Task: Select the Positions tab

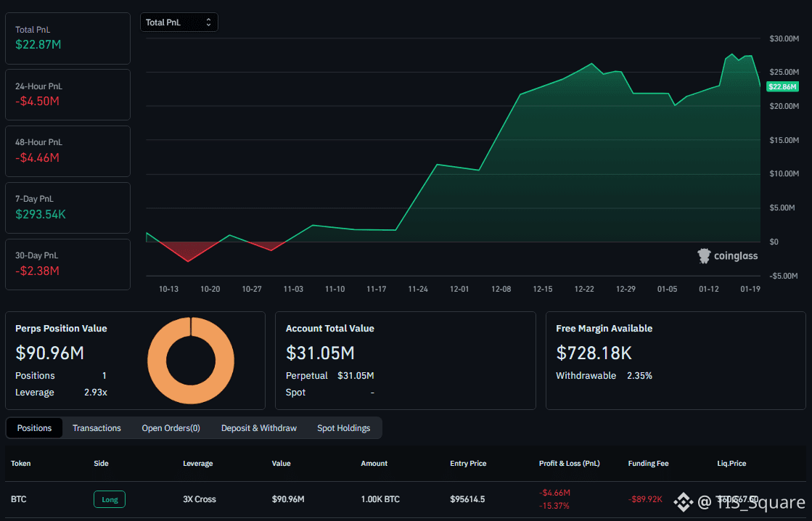Action: point(35,428)
